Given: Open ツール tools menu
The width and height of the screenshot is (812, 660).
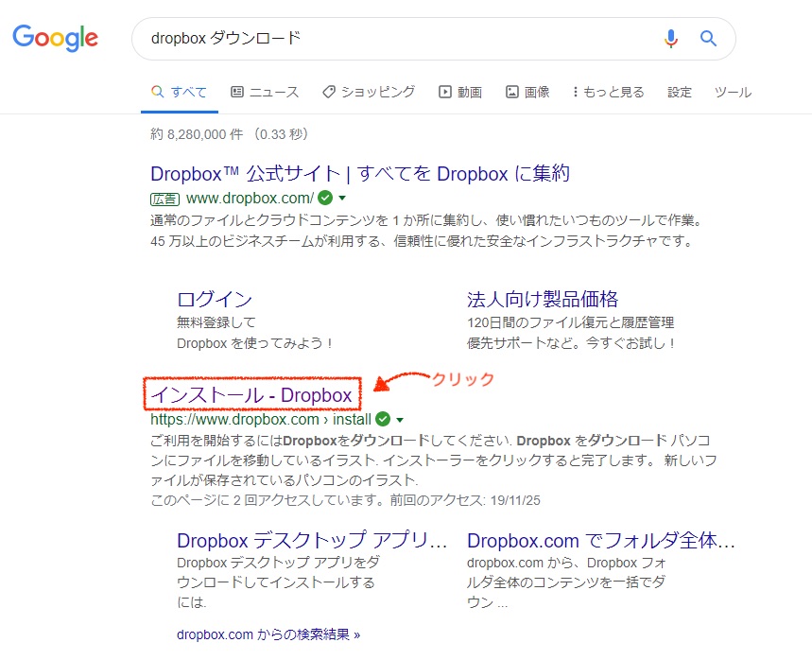Looking at the screenshot, I should click(733, 93).
